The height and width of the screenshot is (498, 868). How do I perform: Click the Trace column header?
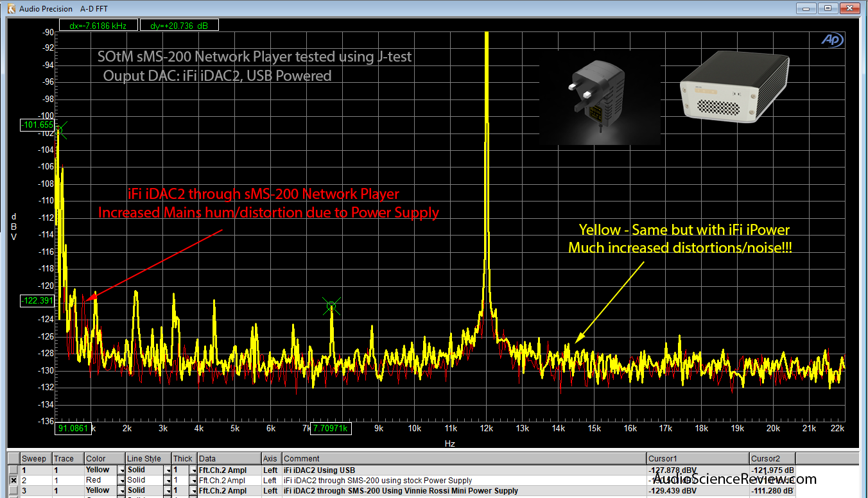click(x=67, y=459)
